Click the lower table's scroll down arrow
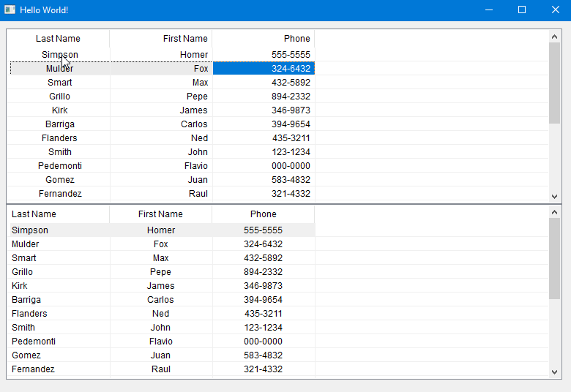The width and height of the screenshot is (571, 392). coord(554,372)
